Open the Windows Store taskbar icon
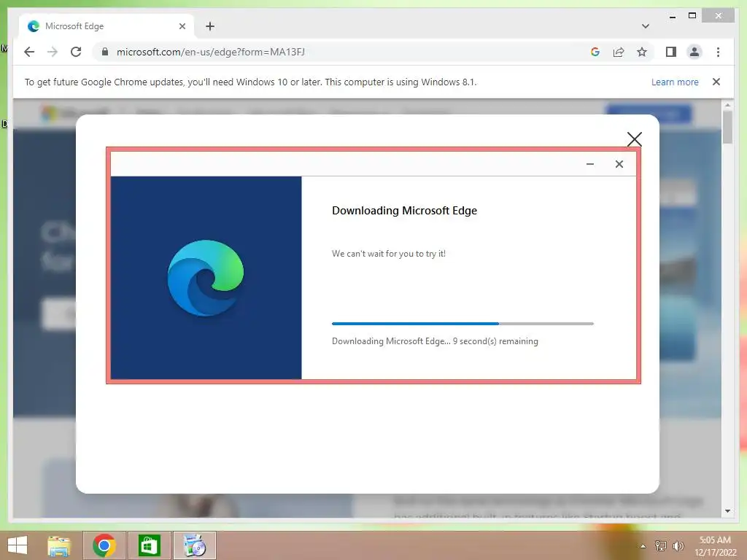This screenshot has width=747, height=560. click(x=149, y=545)
